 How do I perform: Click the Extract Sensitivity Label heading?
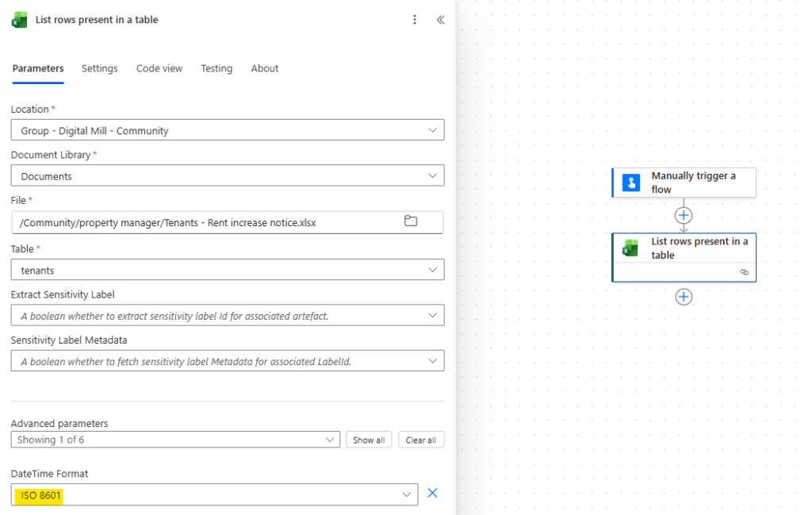63,294
